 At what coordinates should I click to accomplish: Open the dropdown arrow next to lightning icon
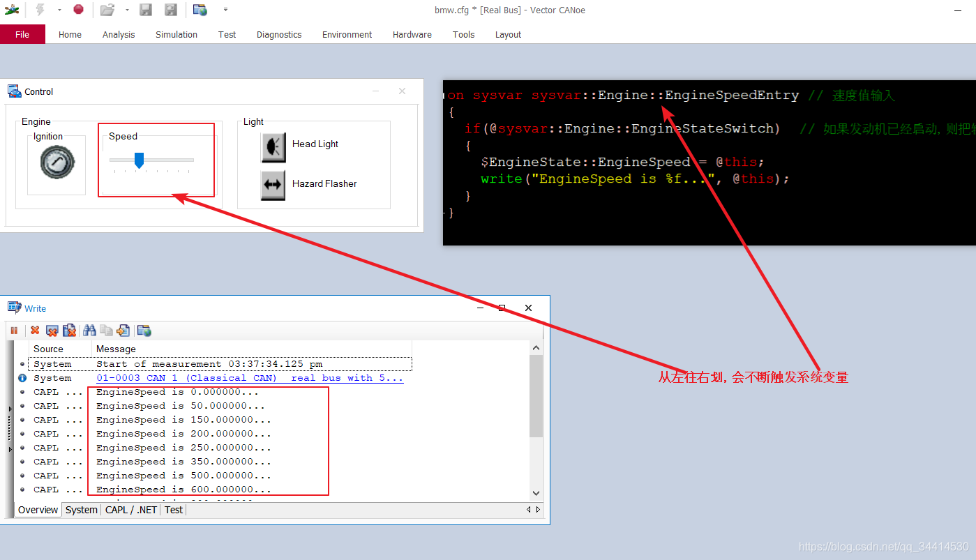(59, 10)
